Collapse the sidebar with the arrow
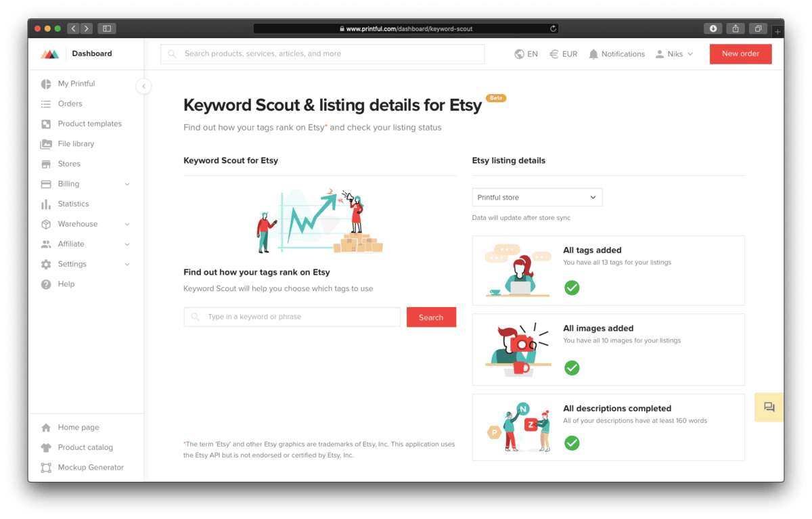The height and width of the screenshot is (519, 812). point(143,86)
